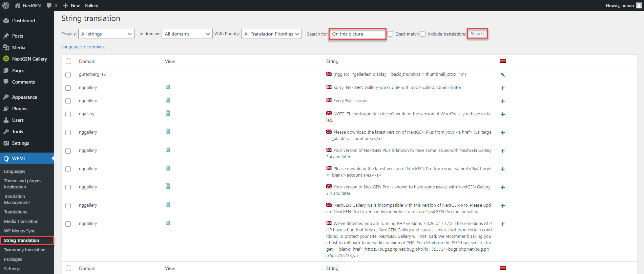Check the gutenberg-13 row checkbox
The image size is (644, 274).
(x=68, y=75)
